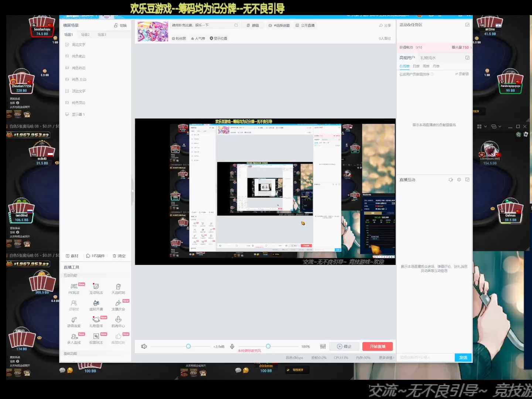This screenshot has height=399, width=532.
Task: Click the speaker volume icon
Action: (144, 346)
